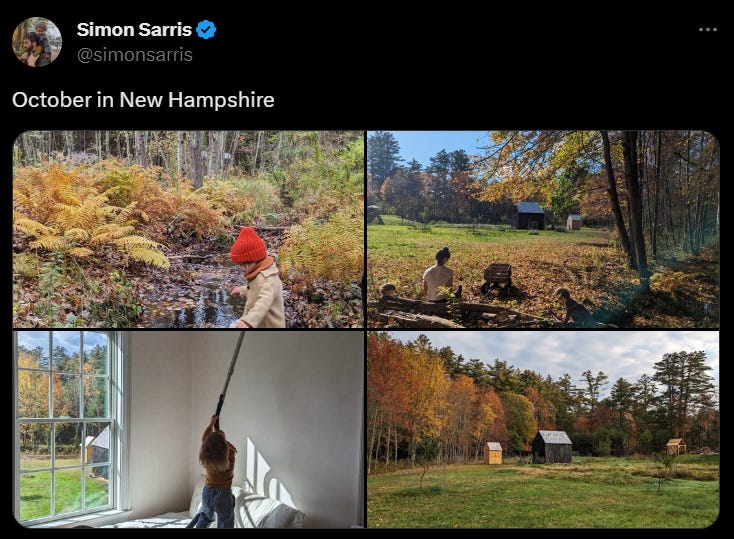Open photo of woman sitting in fallen leaves
Viewport: 734px width, 539px height.
pos(543,229)
